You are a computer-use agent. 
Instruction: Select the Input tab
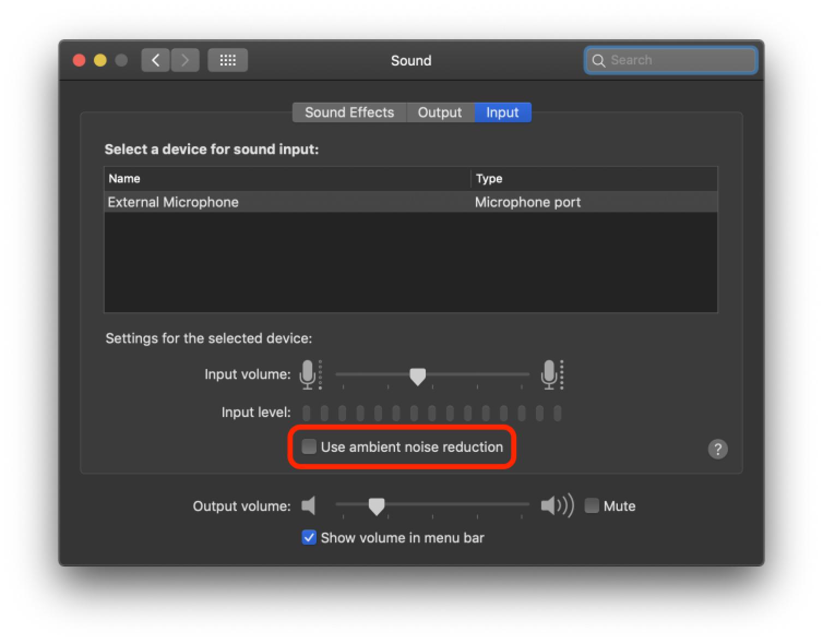[x=502, y=112]
